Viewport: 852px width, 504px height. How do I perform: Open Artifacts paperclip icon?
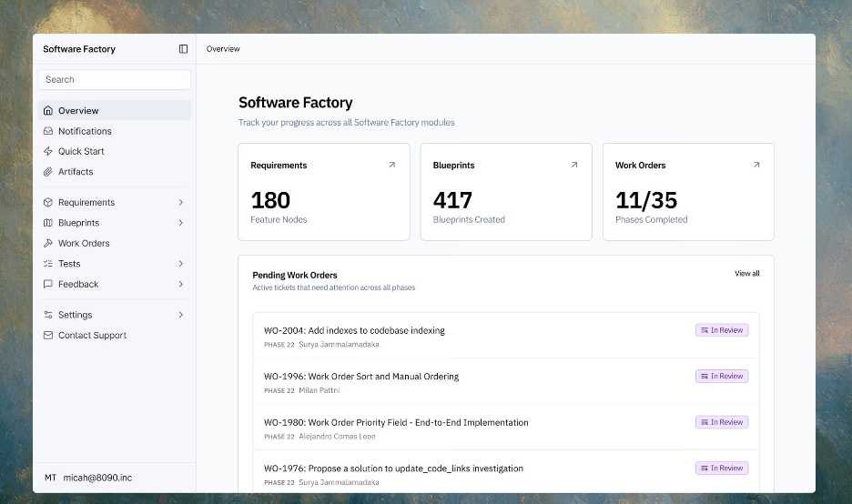coord(48,172)
